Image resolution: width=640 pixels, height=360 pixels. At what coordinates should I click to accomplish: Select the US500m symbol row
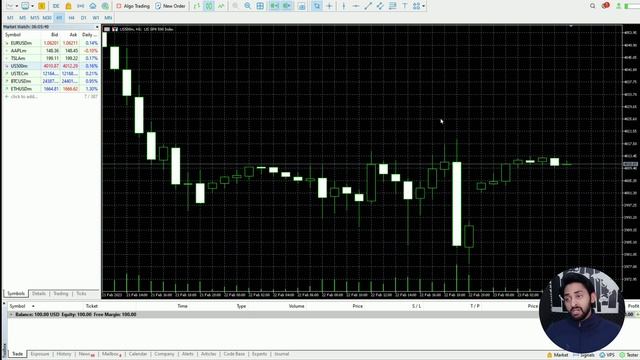click(x=51, y=66)
